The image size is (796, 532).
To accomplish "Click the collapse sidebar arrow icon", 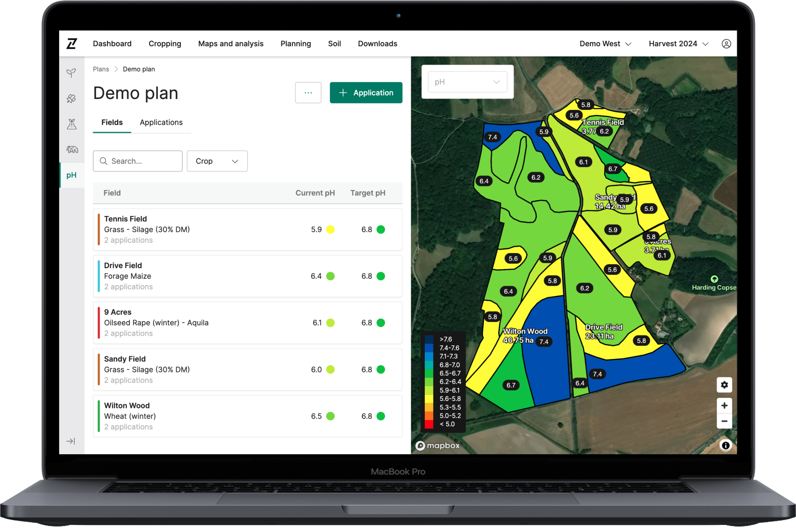I will [x=71, y=441].
